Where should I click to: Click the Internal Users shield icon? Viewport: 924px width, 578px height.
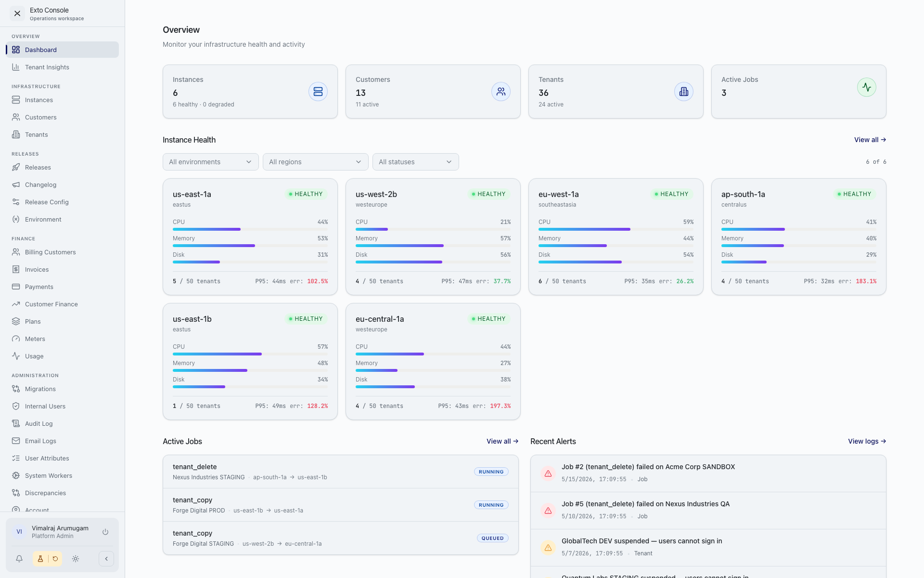point(16,406)
